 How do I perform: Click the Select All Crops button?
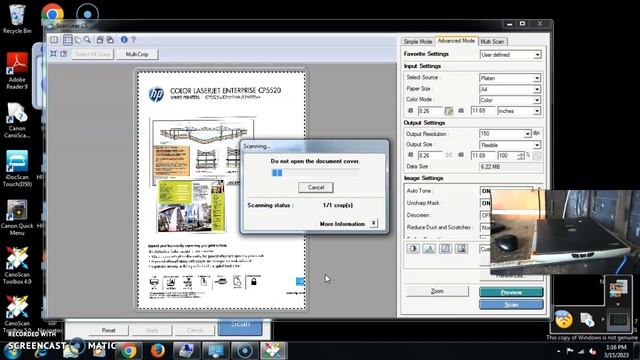[93, 54]
